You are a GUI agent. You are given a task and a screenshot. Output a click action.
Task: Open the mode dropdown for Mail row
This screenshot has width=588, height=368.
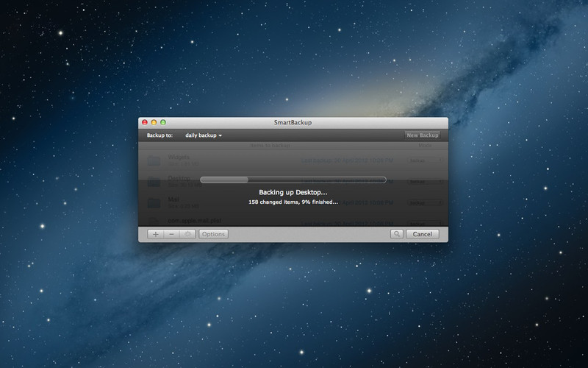coord(426,203)
